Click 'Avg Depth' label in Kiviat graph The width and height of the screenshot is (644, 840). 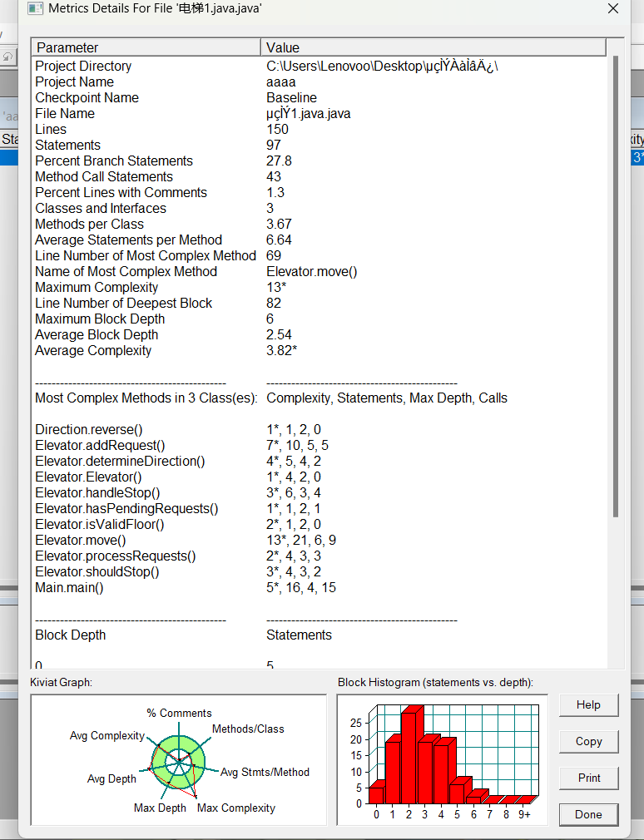click(111, 778)
